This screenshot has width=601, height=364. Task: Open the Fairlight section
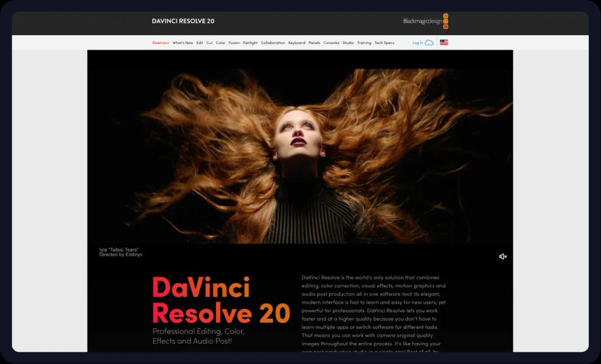[x=251, y=42]
